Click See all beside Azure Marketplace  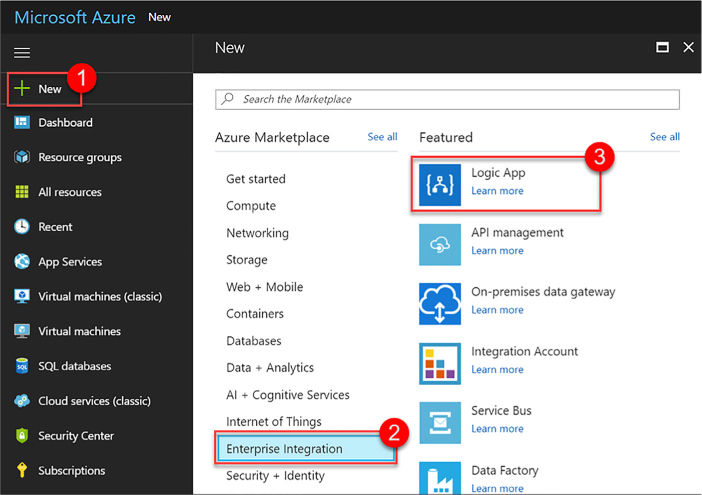tap(382, 137)
